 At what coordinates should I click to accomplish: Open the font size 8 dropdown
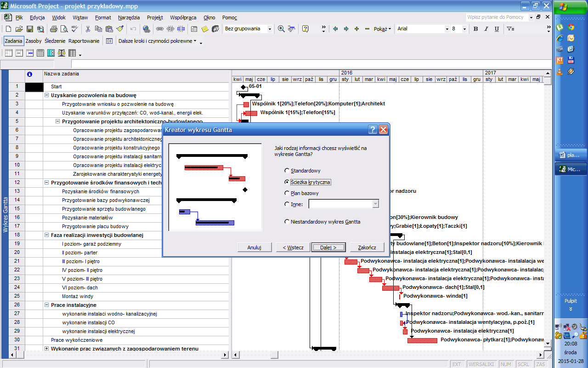(x=464, y=29)
